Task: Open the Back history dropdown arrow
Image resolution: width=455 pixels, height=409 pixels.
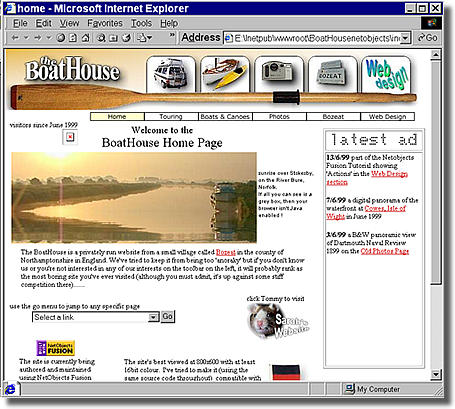Action: [x=26, y=38]
